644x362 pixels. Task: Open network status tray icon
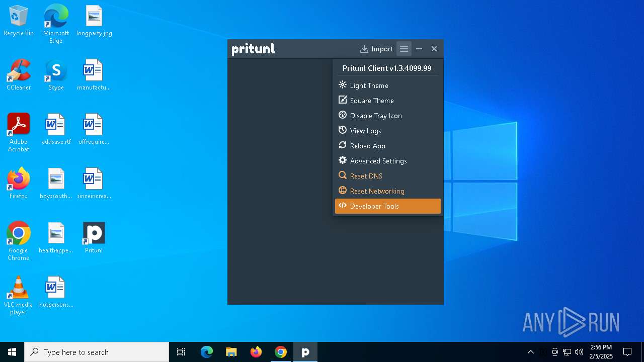pyautogui.click(x=567, y=352)
